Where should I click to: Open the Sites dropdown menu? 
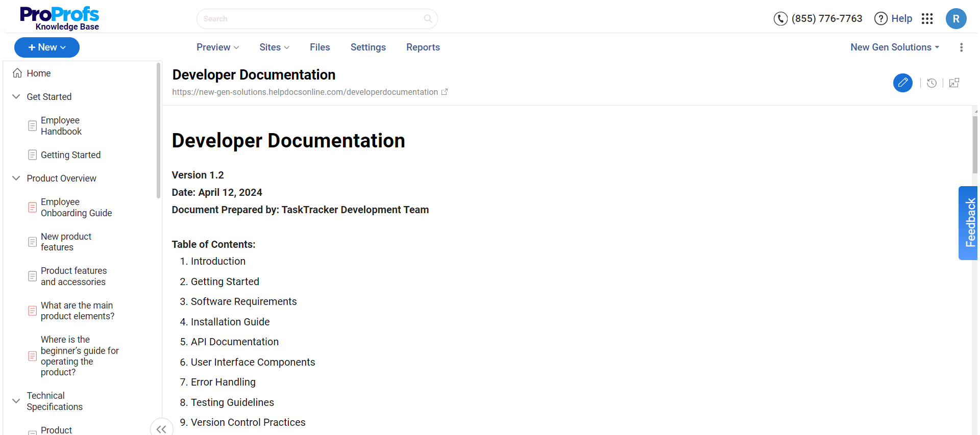(x=275, y=47)
